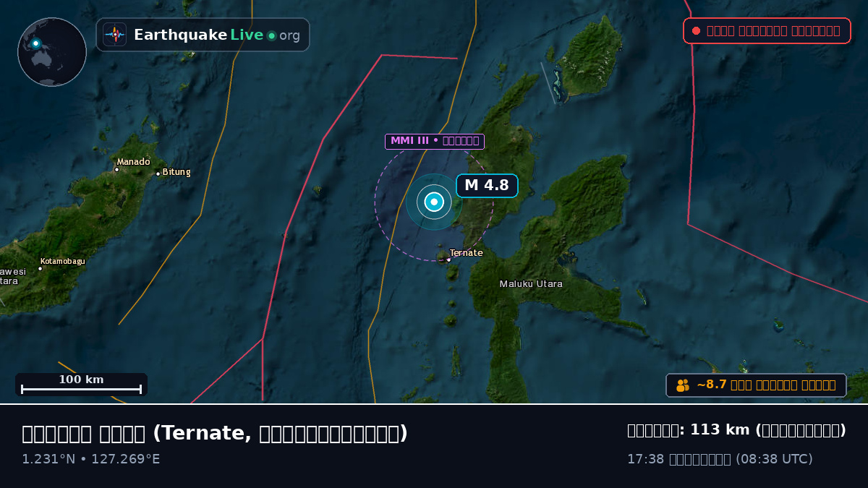Click the 17:38 (08:38 UTC) timestamp
Viewport: 868px width, 488px height.
coord(720,459)
